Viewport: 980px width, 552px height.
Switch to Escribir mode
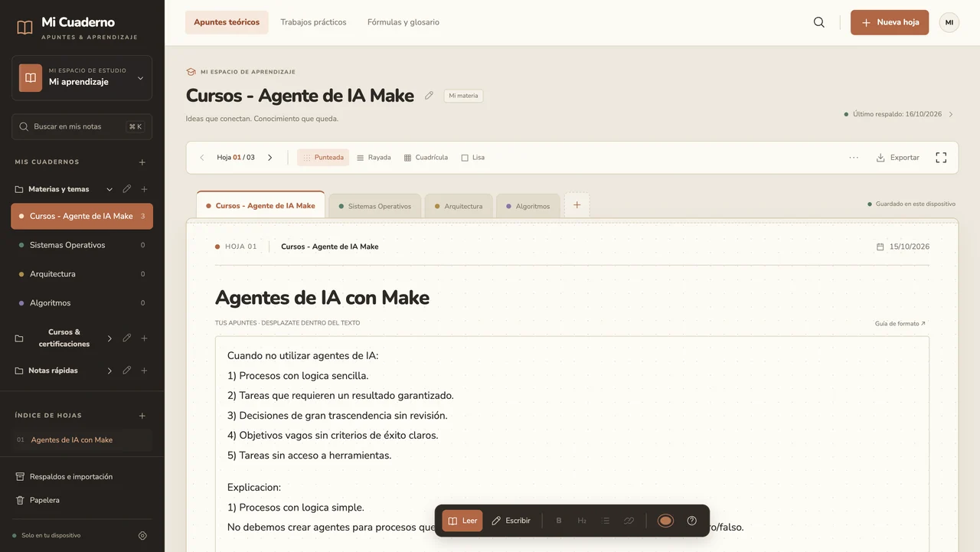point(511,521)
